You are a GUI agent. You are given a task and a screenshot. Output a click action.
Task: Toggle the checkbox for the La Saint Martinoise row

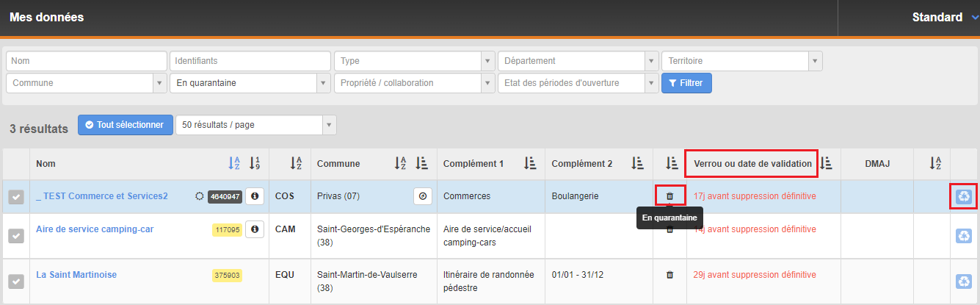pyautogui.click(x=15, y=281)
